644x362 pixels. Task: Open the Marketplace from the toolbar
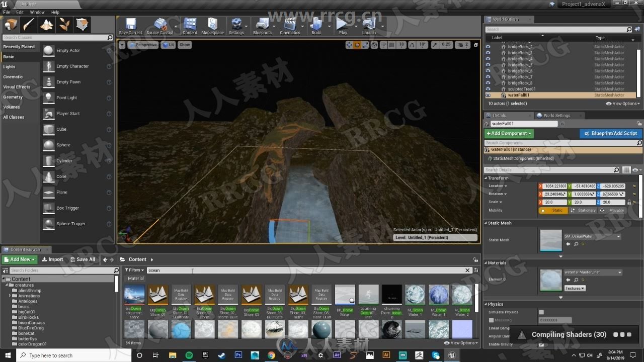point(212,26)
